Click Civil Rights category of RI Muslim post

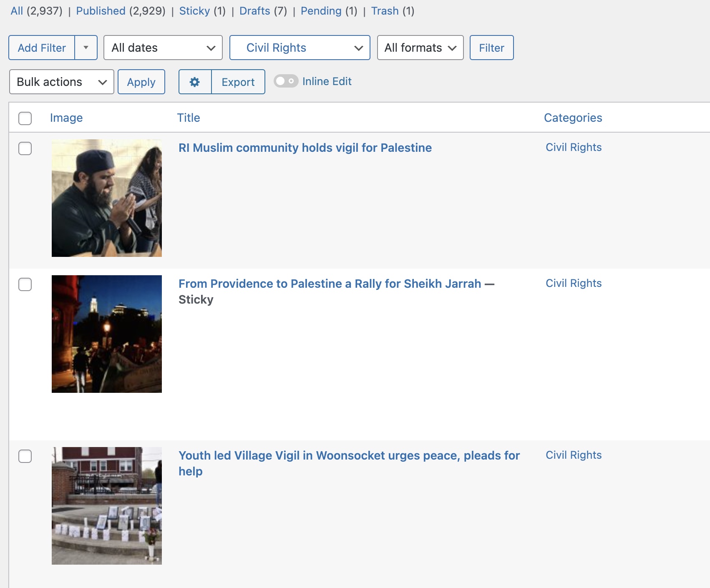coord(574,147)
